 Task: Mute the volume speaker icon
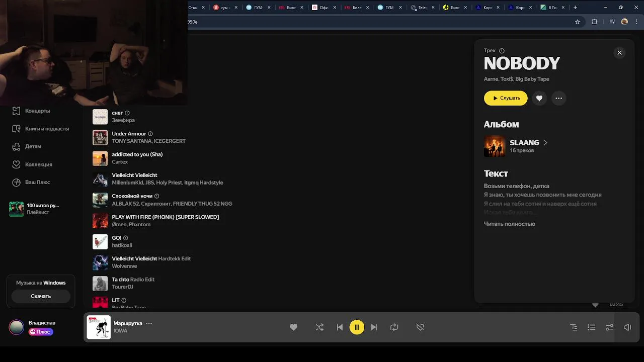pyautogui.click(x=627, y=327)
